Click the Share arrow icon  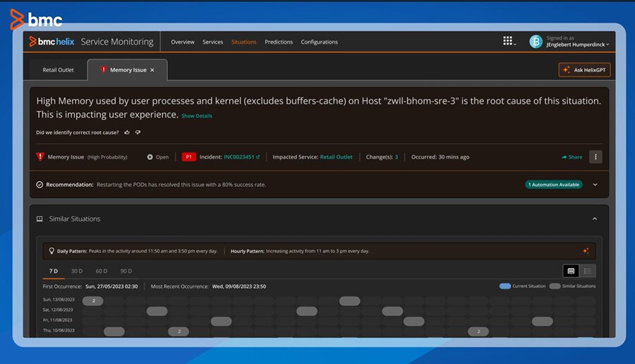564,157
